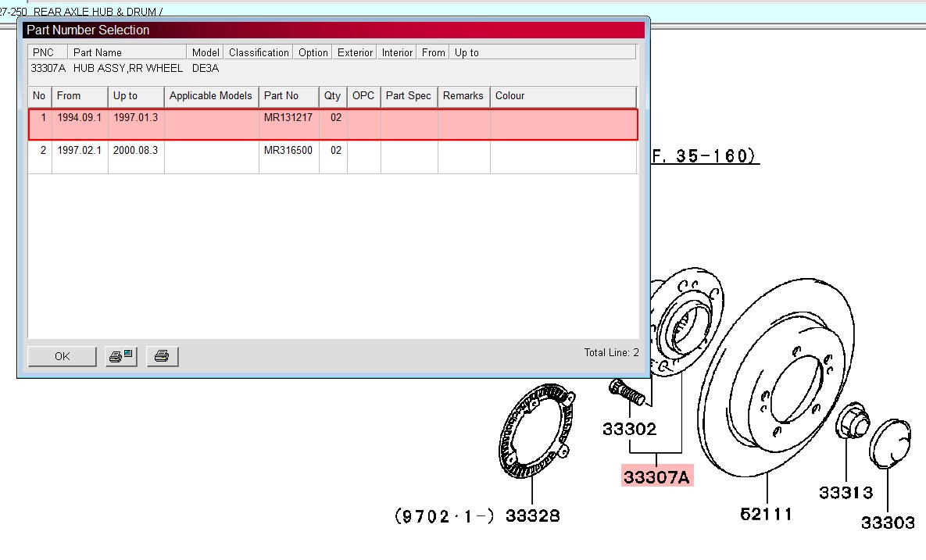Click the PNC header in top table
Image resolution: width=926 pixels, height=560 pixels.
coord(47,52)
